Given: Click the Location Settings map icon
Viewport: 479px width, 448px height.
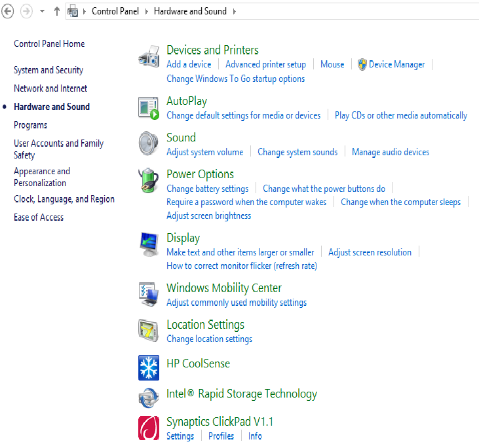Looking at the screenshot, I should tap(149, 330).
